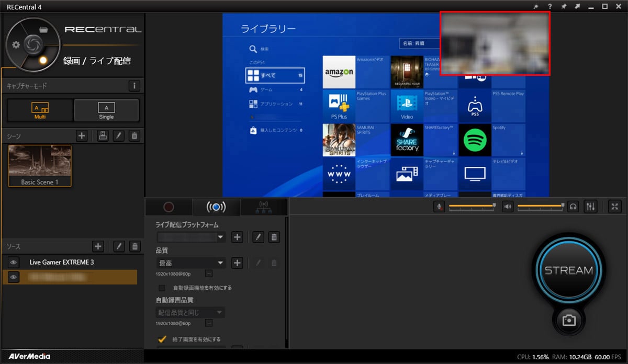Select the Basic Scene 1 thumbnail
Image resolution: width=628 pixels, height=364 pixels.
click(x=40, y=166)
